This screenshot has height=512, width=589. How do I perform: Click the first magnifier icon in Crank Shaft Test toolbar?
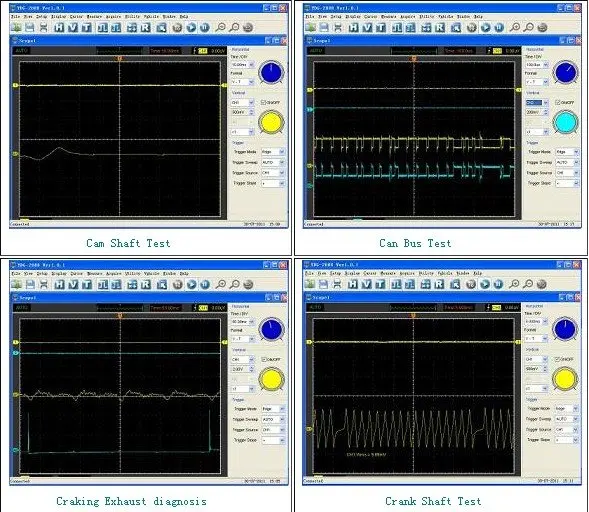pyautogui.click(x=515, y=284)
